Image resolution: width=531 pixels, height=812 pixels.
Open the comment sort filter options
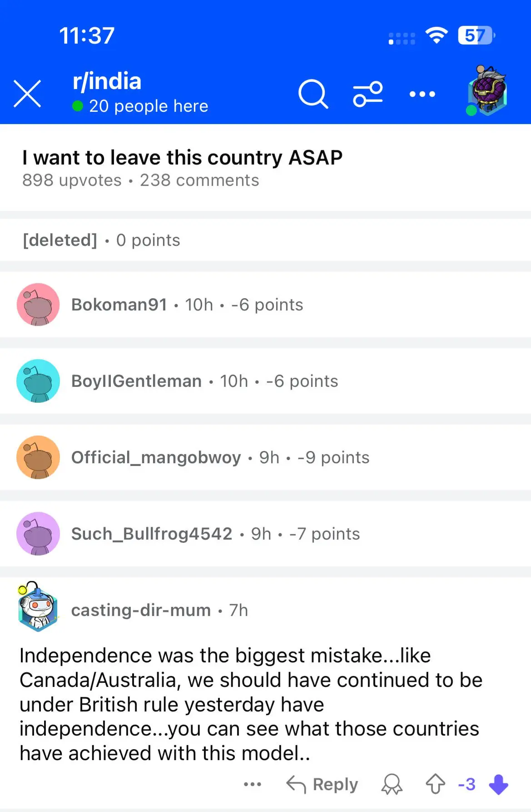(367, 94)
